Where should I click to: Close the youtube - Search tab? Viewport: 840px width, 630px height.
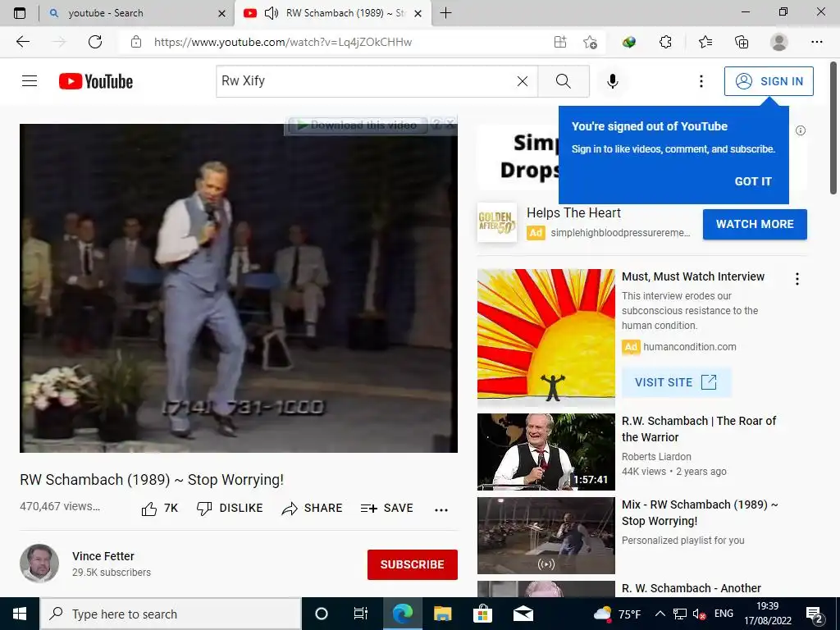(x=221, y=13)
